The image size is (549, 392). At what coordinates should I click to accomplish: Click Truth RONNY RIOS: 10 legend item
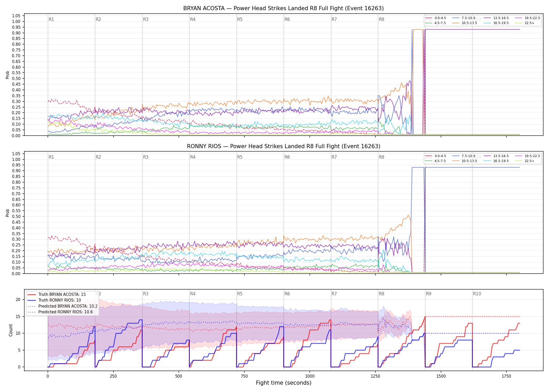pos(54,300)
